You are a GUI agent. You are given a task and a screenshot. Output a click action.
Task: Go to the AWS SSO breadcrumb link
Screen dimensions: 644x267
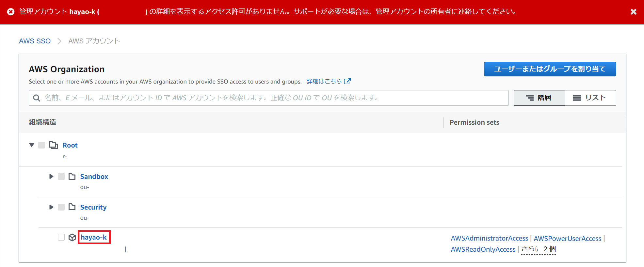point(35,41)
